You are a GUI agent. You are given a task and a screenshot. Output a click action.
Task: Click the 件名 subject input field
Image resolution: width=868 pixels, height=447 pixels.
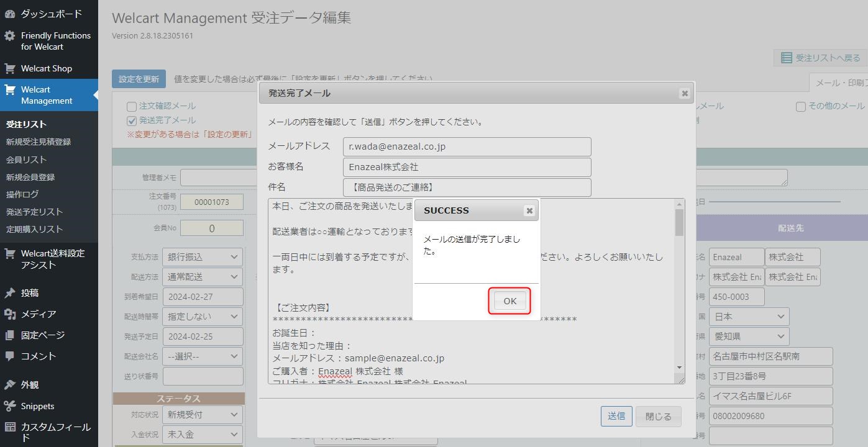click(466, 187)
